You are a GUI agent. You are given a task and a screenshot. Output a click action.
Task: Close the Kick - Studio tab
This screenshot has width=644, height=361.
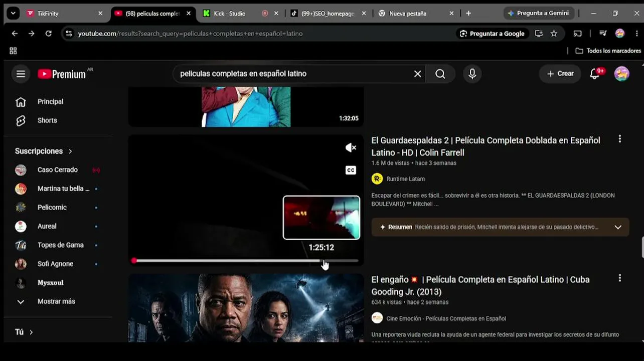[x=276, y=14]
